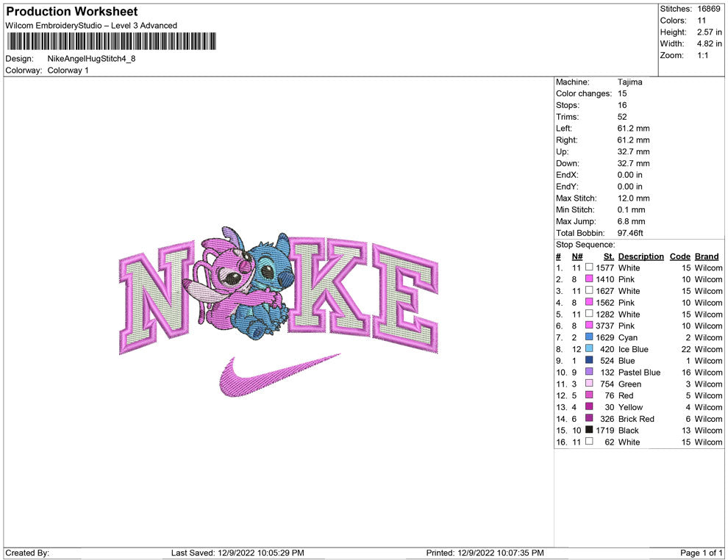Viewport: 728px width, 560px height.
Task: Click the 'Page 1 of 1' indicator
Action: click(701, 553)
